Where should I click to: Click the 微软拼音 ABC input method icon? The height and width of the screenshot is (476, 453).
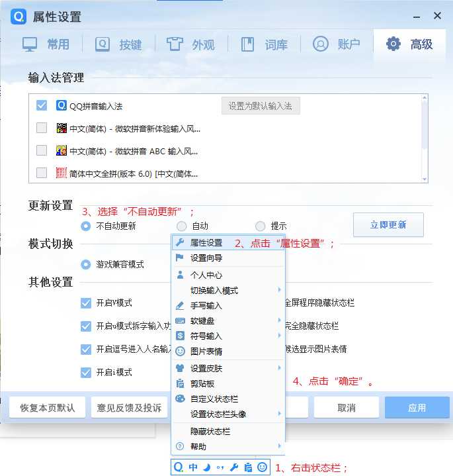pos(62,150)
